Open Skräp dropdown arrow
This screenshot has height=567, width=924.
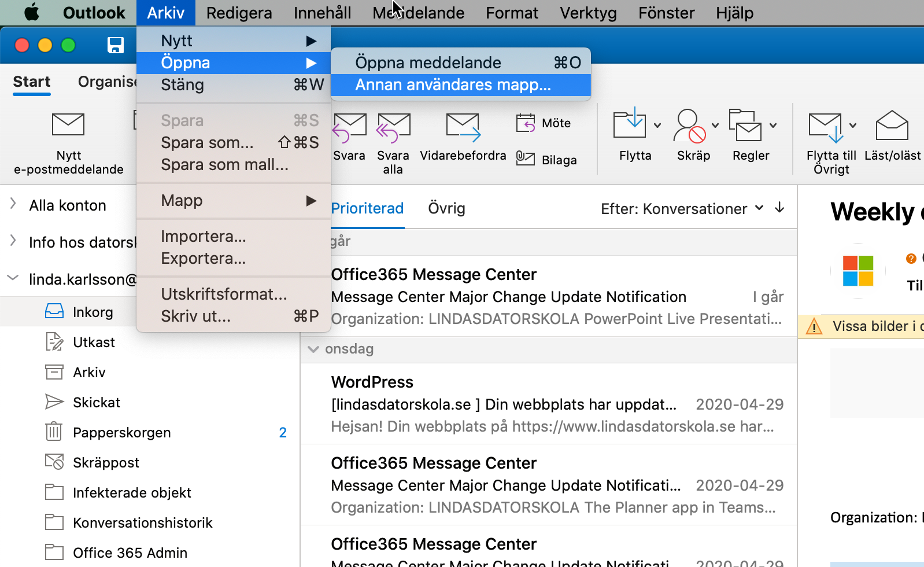(715, 126)
